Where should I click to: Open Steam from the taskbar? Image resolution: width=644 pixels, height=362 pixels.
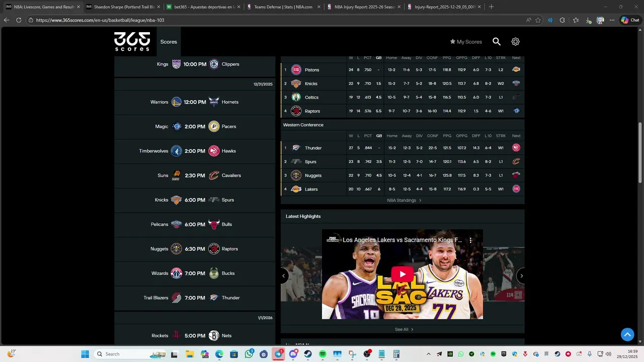[x=308, y=354]
